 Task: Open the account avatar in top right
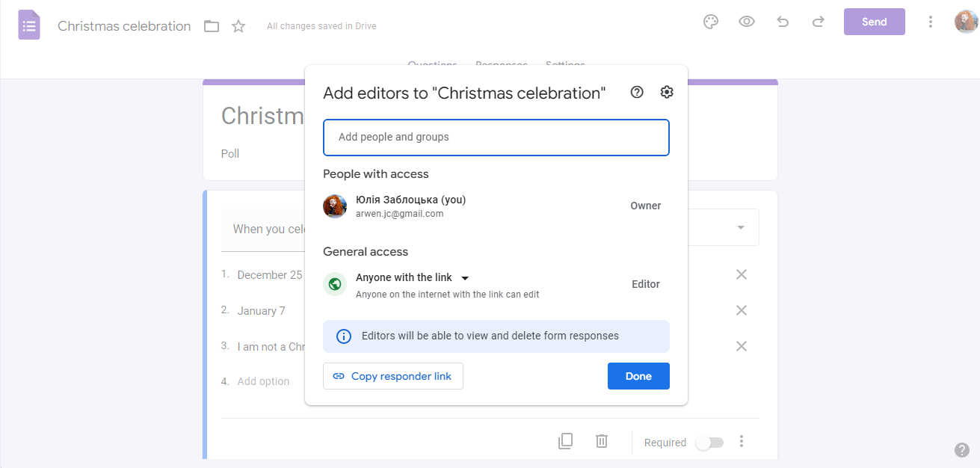click(967, 22)
